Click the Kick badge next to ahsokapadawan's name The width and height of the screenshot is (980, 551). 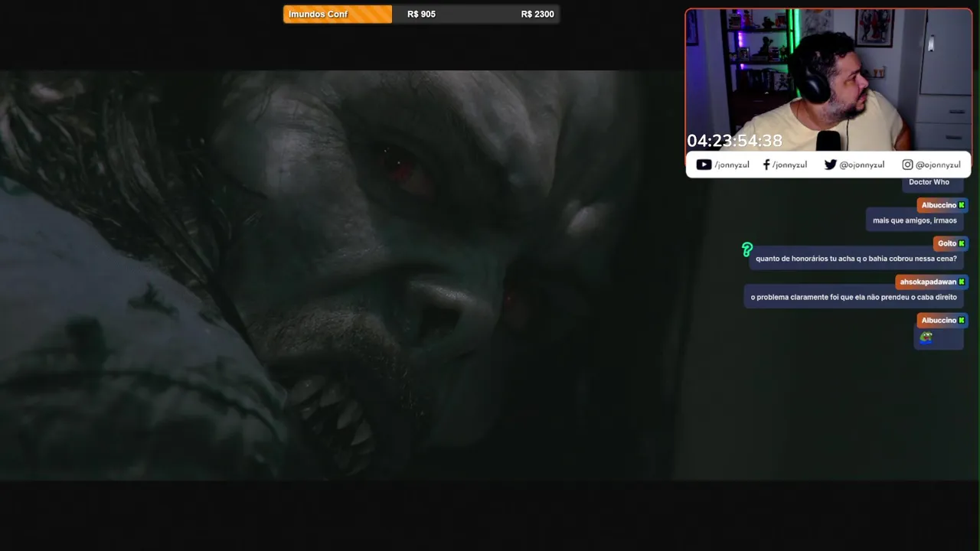point(962,282)
